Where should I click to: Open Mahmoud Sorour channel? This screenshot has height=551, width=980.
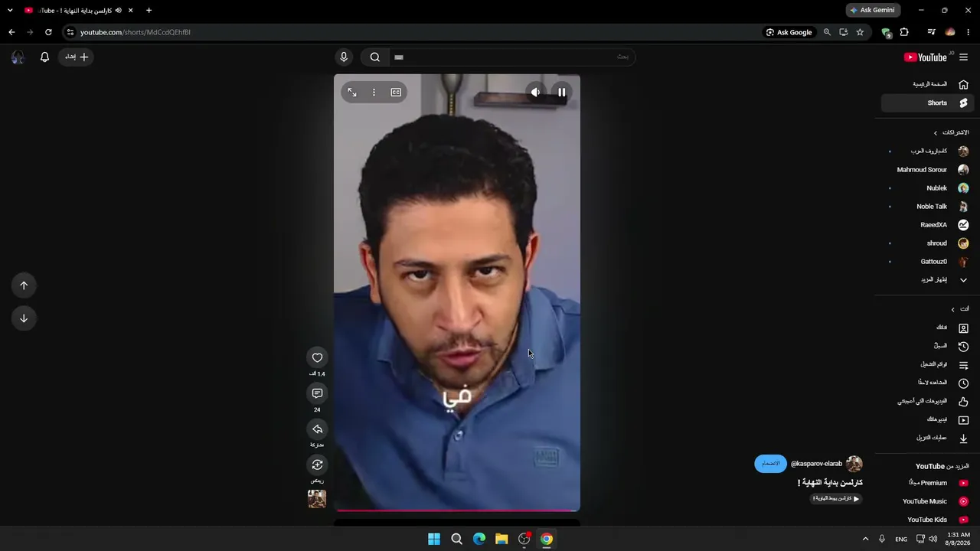927,170
